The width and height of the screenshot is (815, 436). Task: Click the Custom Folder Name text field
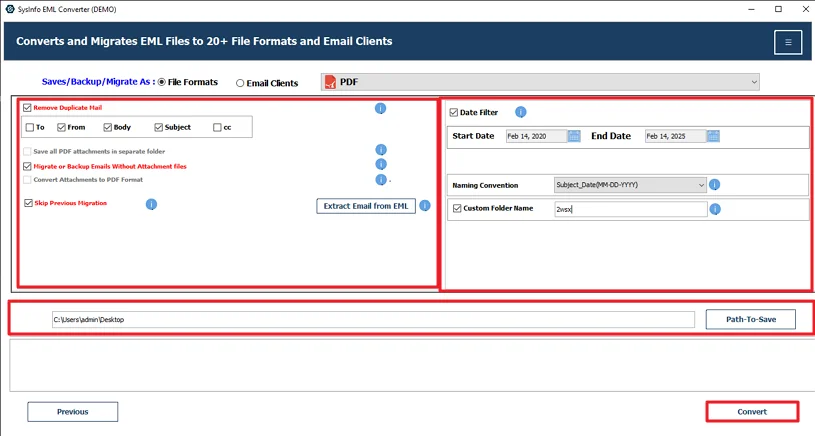[x=630, y=209]
